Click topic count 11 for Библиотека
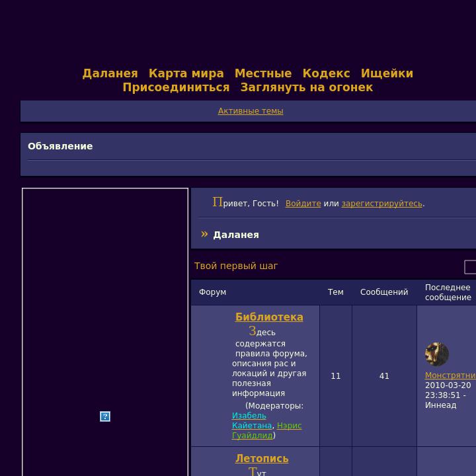Screen dimensions: 476x476 [335, 376]
